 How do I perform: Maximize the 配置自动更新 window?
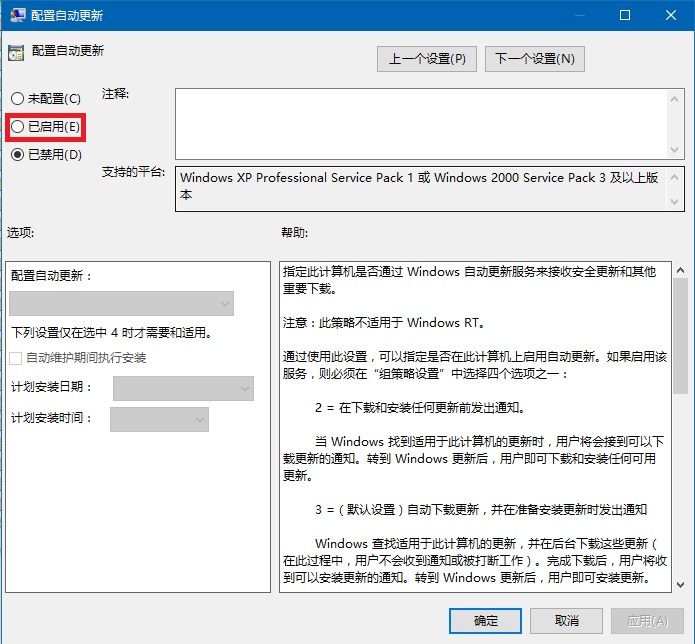coord(625,15)
